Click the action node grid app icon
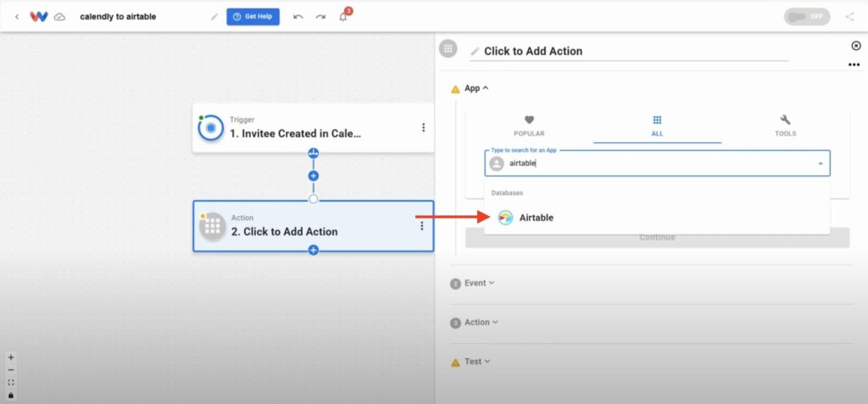This screenshot has width=868, height=404. tap(213, 226)
